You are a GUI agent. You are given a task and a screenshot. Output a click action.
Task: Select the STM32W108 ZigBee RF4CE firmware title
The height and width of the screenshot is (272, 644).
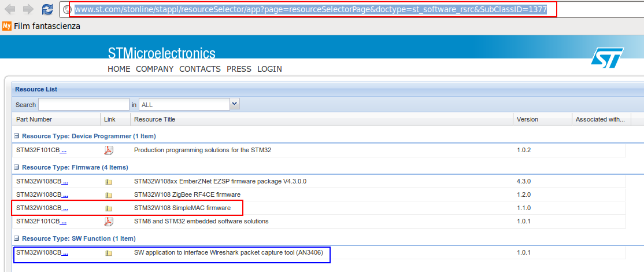click(187, 194)
